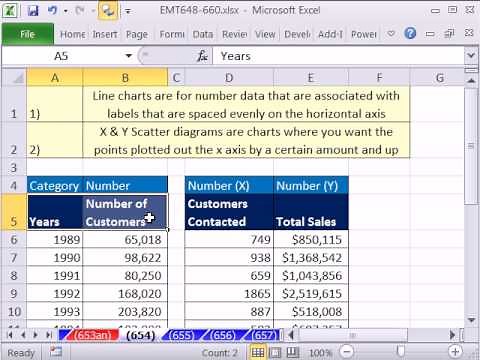Switch to the Insert ribbon tab
The height and width of the screenshot is (360, 480).
[x=105, y=34]
